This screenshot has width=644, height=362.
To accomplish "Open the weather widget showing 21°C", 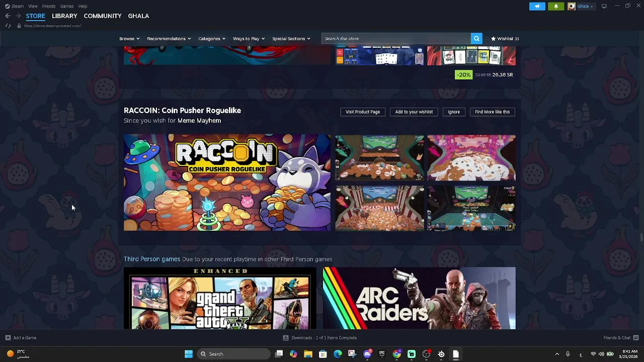I will (18, 354).
